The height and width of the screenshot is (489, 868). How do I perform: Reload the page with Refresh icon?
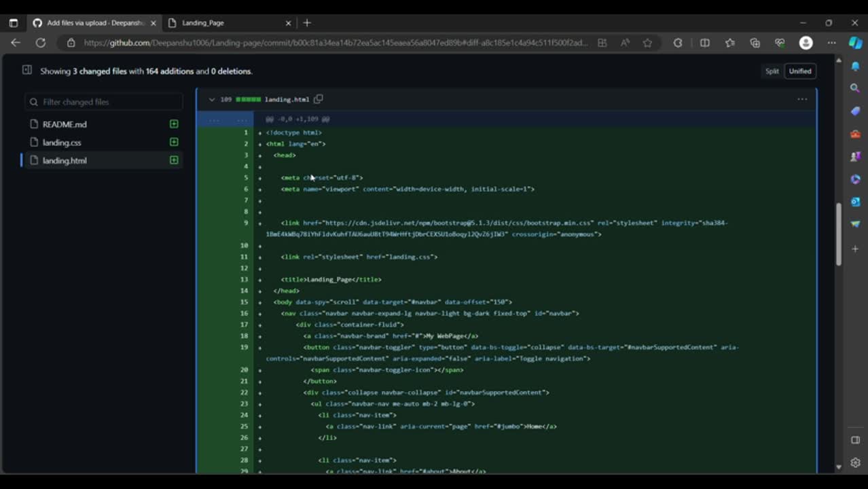[41, 43]
